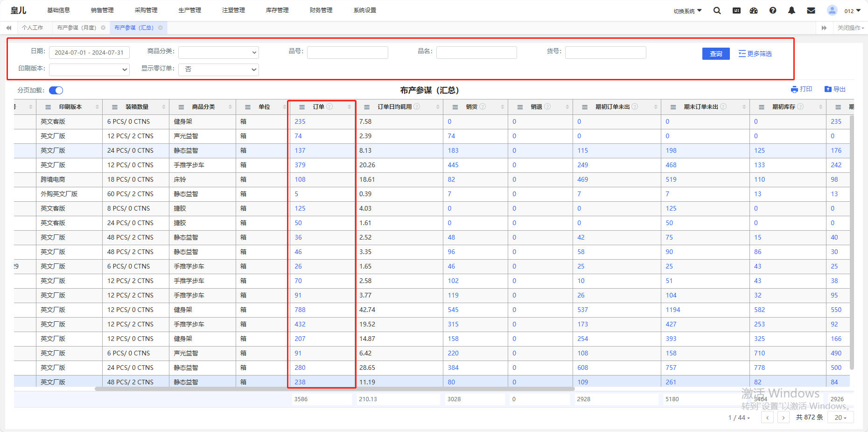
Task: Open the 商品分类 dropdown
Action: [218, 52]
